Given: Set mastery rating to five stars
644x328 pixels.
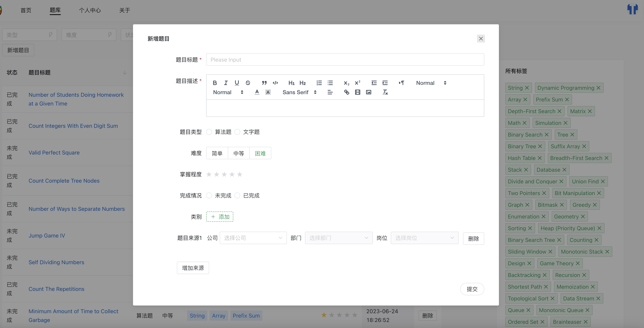Looking at the screenshot, I should (x=239, y=174).
